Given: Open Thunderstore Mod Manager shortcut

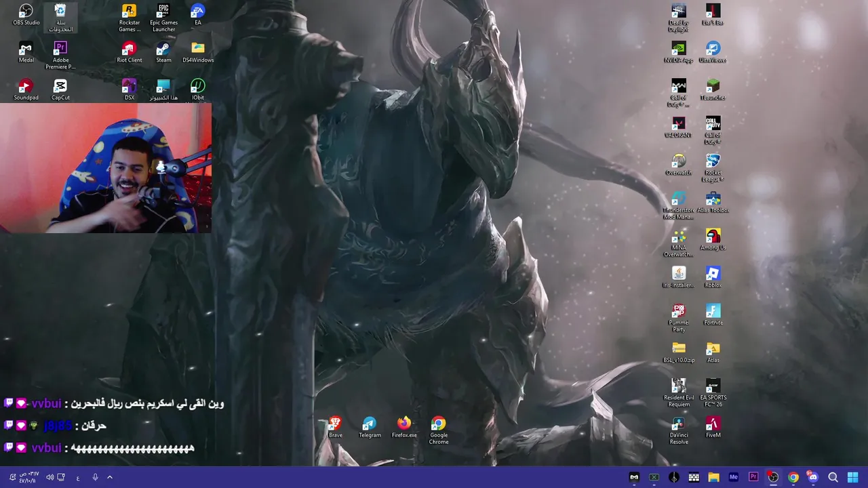Looking at the screenshot, I should (678, 205).
